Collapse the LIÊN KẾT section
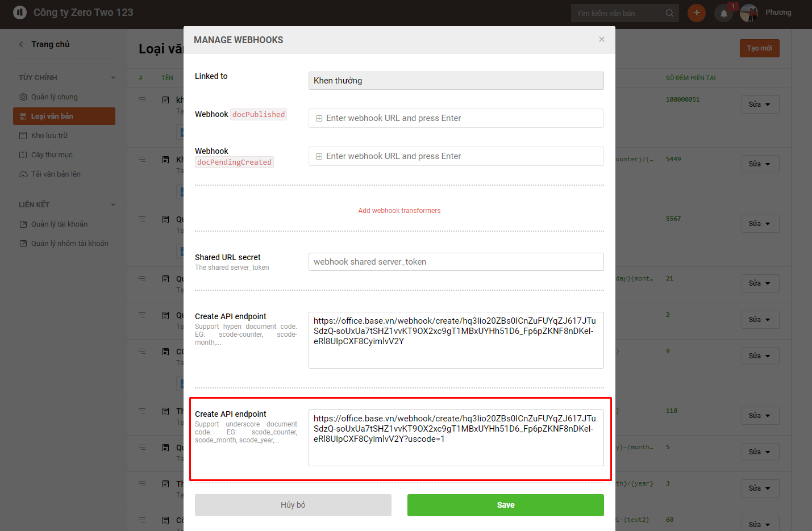Screen dimensions: 812x531 coord(113,205)
